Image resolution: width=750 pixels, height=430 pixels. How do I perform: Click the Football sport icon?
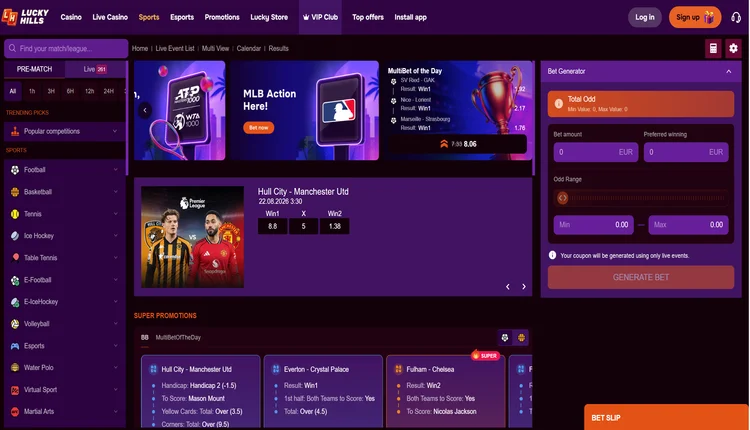[15, 170]
